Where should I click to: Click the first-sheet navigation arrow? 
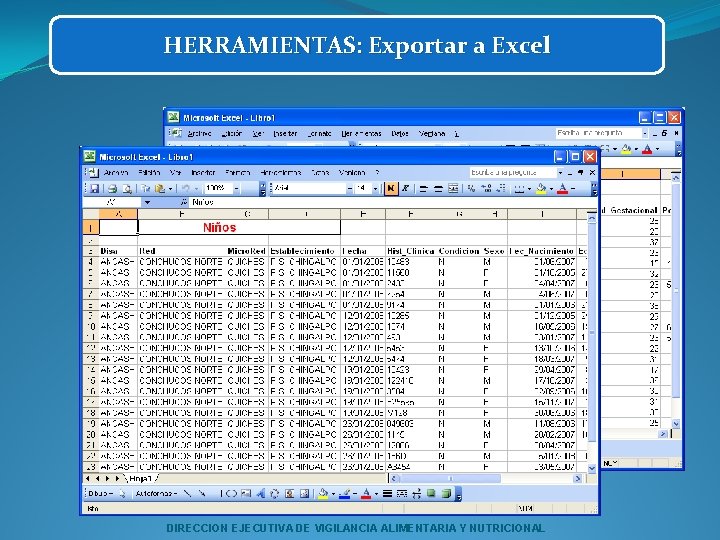point(88,479)
